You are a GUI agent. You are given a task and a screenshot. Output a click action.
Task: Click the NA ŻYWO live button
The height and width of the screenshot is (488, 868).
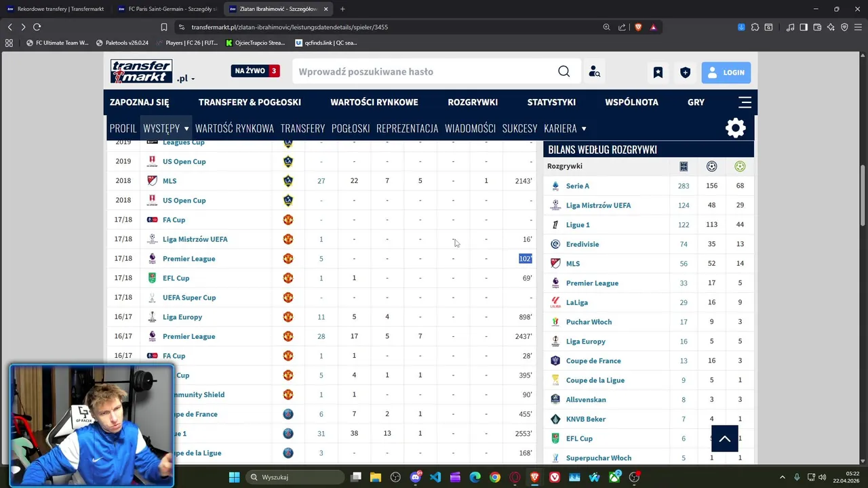coord(255,70)
